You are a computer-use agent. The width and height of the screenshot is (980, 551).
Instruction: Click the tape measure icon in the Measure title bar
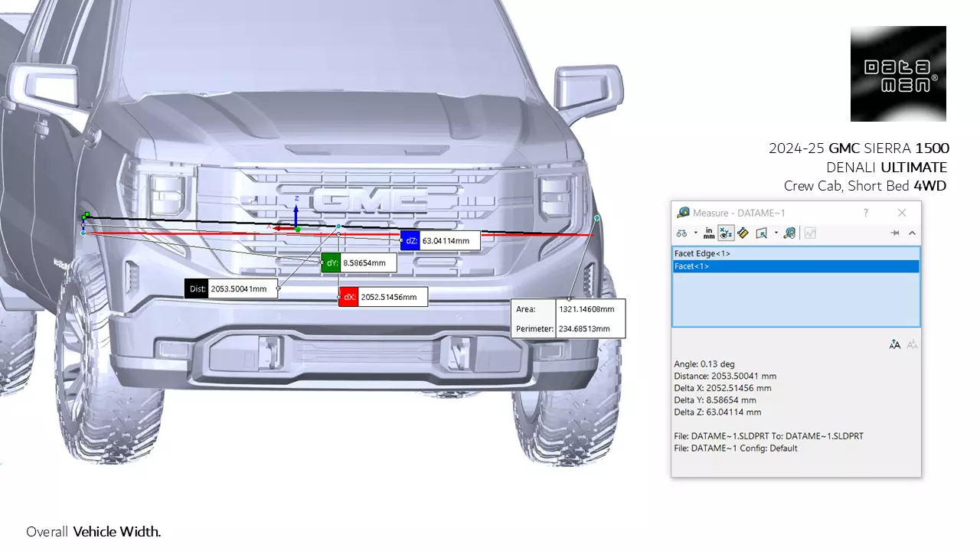[683, 213]
